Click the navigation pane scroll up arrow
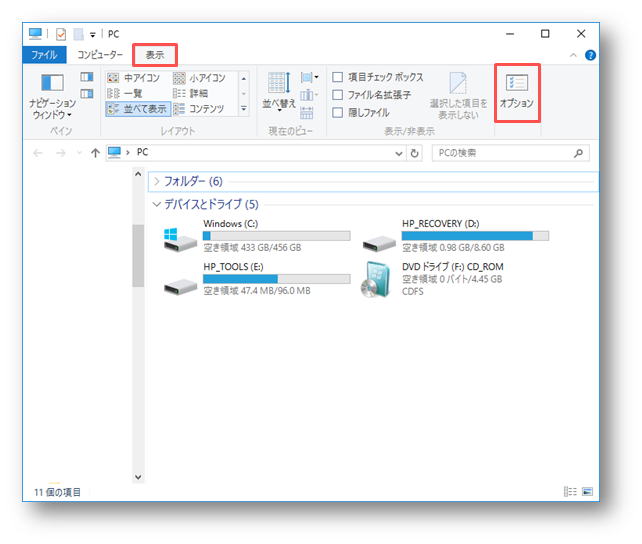642x544 pixels. [138, 174]
